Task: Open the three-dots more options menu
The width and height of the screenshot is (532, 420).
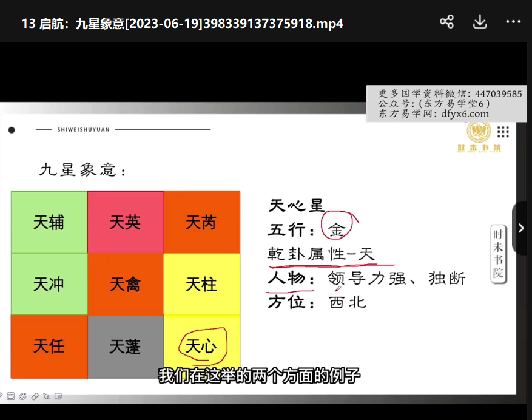Action: click(513, 22)
